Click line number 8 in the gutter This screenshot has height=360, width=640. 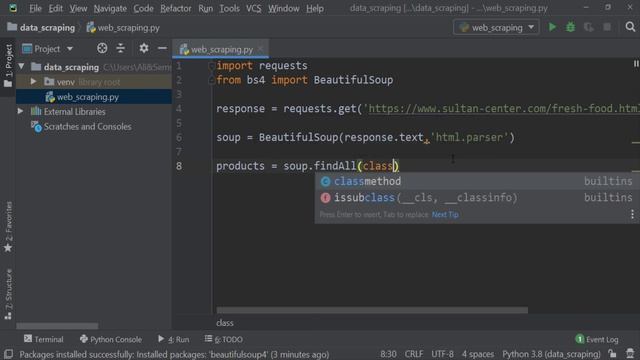coord(179,166)
